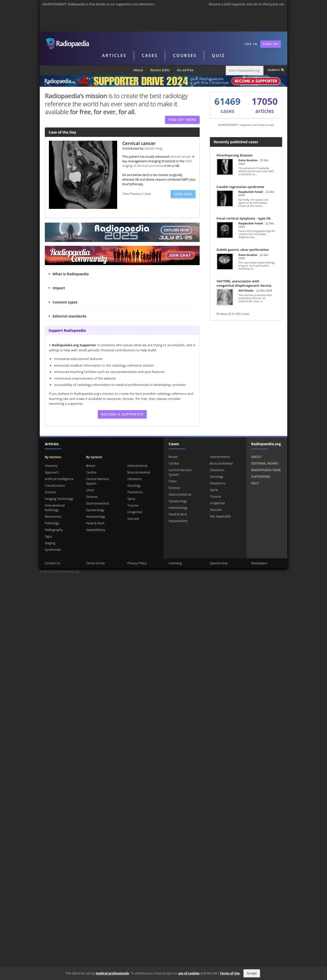This screenshot has width=327, height=980.
Task: Click HELP footer link
Action: (255, 483)
